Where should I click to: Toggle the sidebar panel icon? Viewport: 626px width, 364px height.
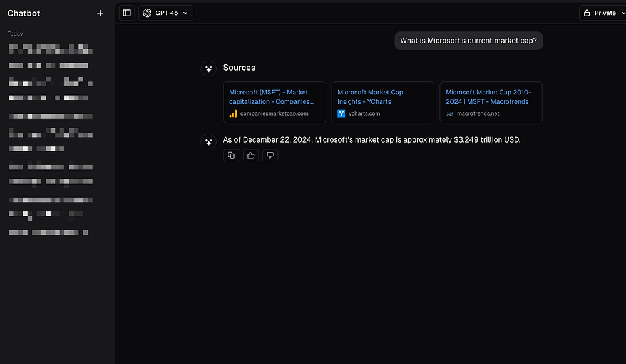(x=126, y=13)
